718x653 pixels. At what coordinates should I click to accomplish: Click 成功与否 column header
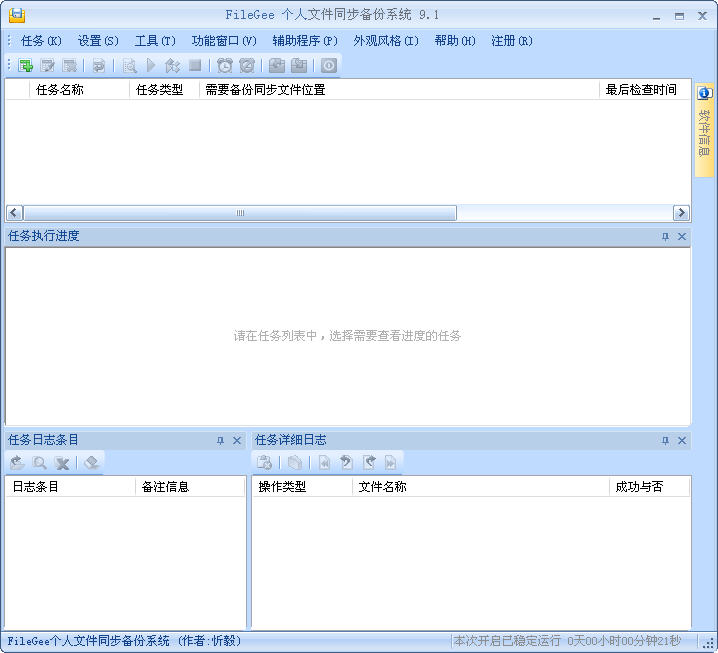649,486
